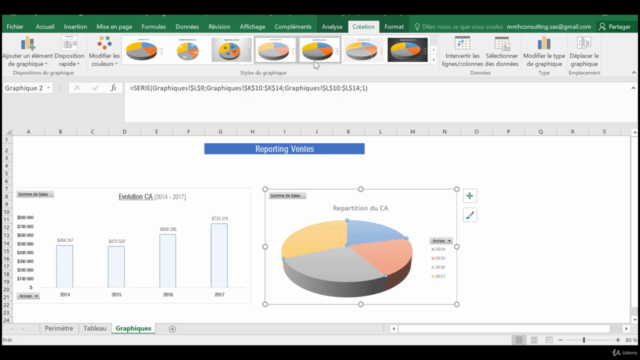This screenshot has width=640, height=360.
Task: Open the Formules tab
Action: pos(153,27)
